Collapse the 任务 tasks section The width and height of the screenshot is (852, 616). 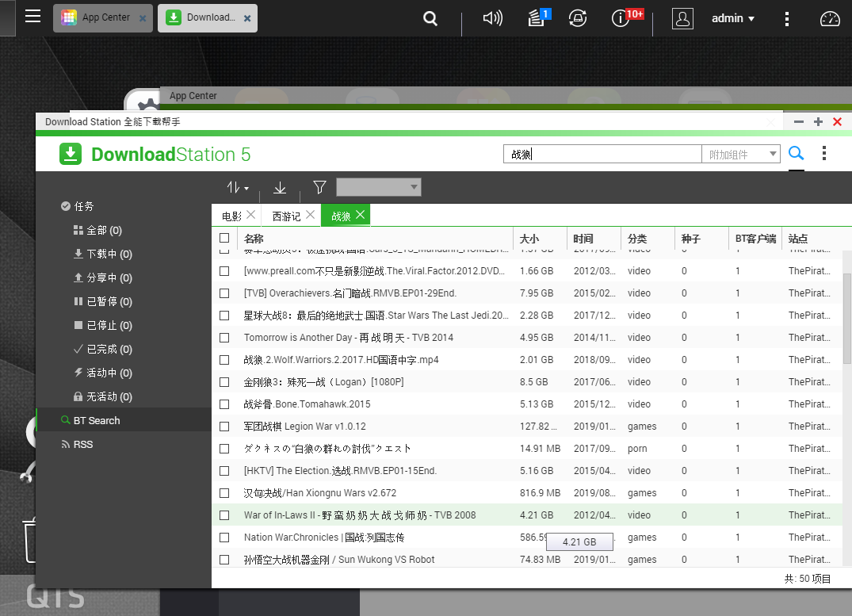tap(77, 206)
